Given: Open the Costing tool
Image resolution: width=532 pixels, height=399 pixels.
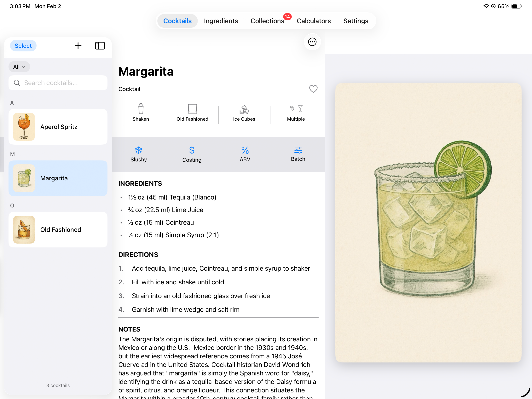Looking at the screenshot, I should pyautogui.click(x=192, y=154).
